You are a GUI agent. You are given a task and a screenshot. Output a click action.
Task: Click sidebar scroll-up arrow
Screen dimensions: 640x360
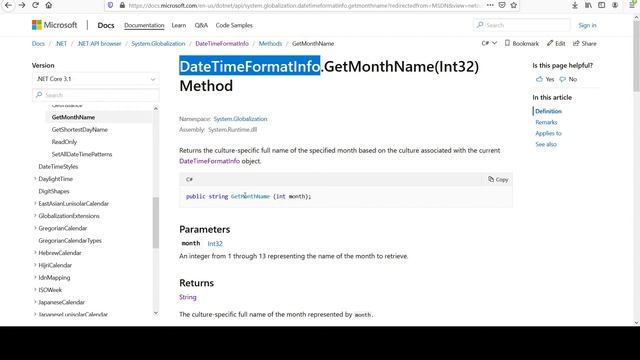(156, 108)
